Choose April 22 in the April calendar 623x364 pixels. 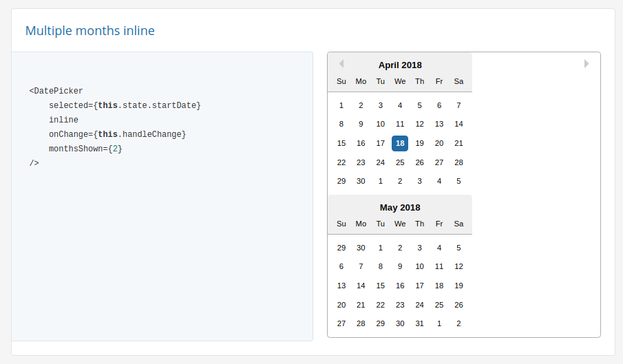click(x=341, y=162)
